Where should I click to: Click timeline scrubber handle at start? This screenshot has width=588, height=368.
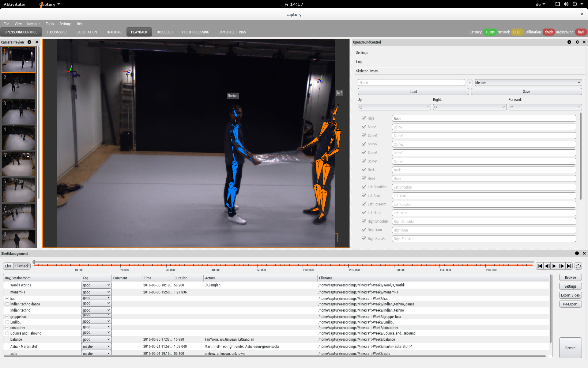pos(34,262)
